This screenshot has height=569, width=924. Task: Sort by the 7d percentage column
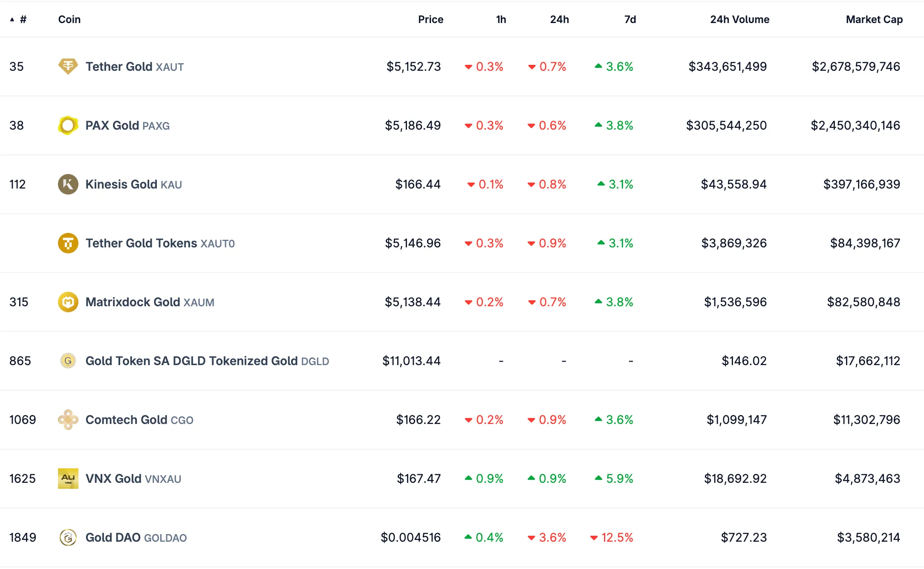coord(629,19)
